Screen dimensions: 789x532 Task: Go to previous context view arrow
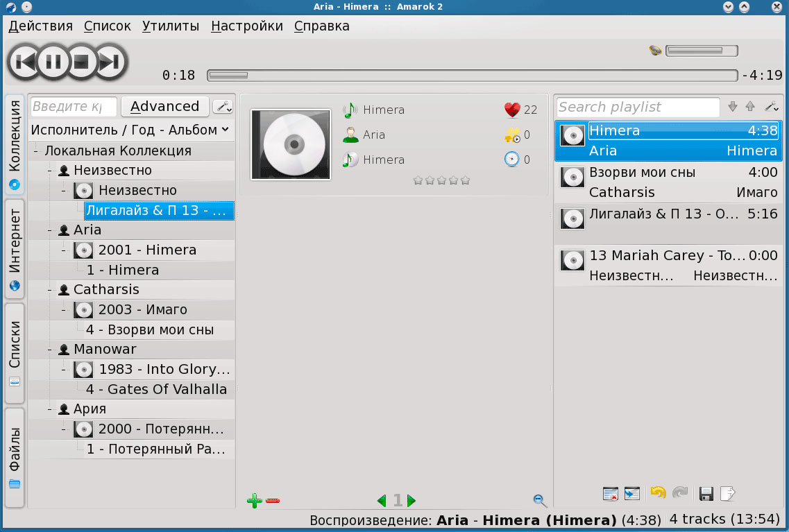coord(382,501)
